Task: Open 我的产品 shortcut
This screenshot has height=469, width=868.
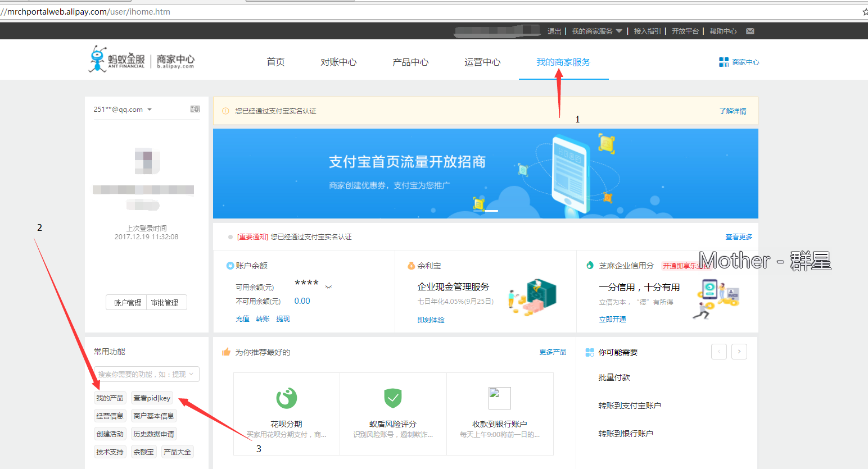Action: [x=110, y=398]
